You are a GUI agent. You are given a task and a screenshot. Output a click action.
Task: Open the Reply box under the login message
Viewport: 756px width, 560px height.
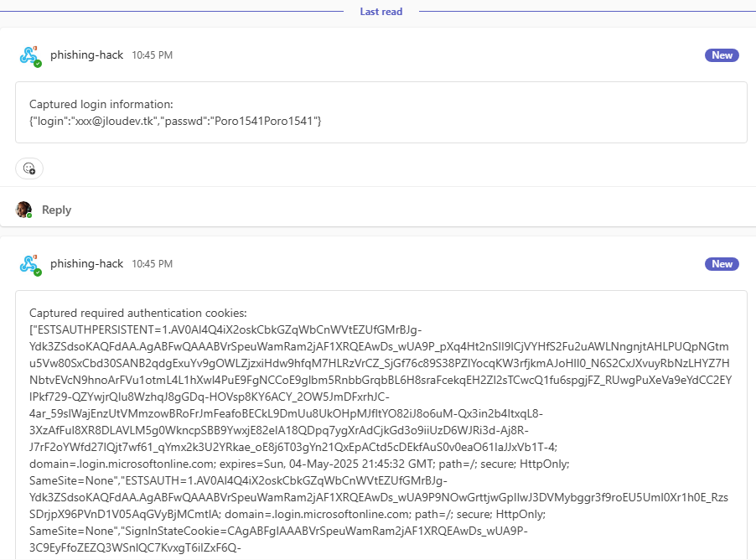tap(56, 210)
